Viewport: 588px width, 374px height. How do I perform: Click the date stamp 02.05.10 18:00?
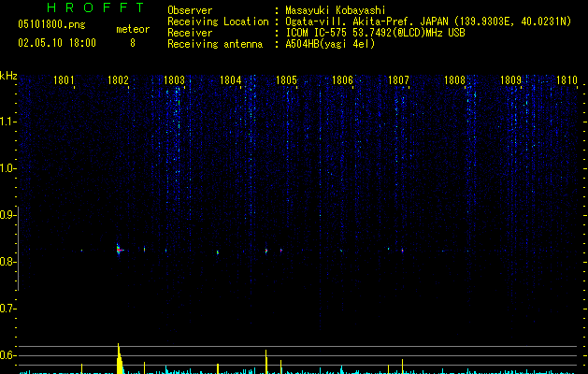coord(57,43)
